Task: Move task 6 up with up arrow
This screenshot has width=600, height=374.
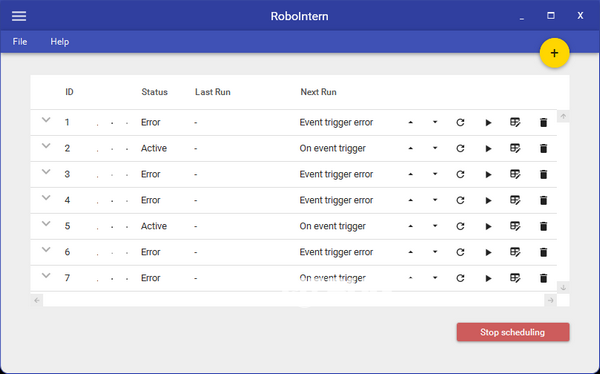Action: pyautogui.click(x=411, y=252)
